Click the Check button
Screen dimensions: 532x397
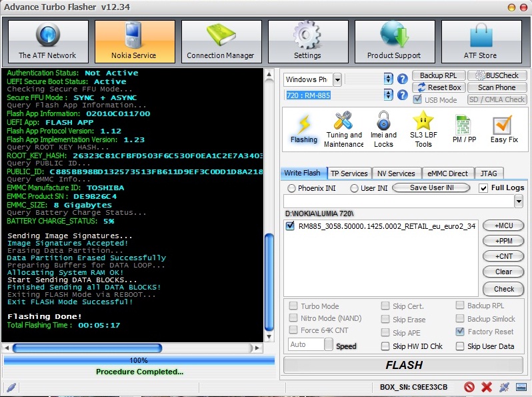[503, 289]
